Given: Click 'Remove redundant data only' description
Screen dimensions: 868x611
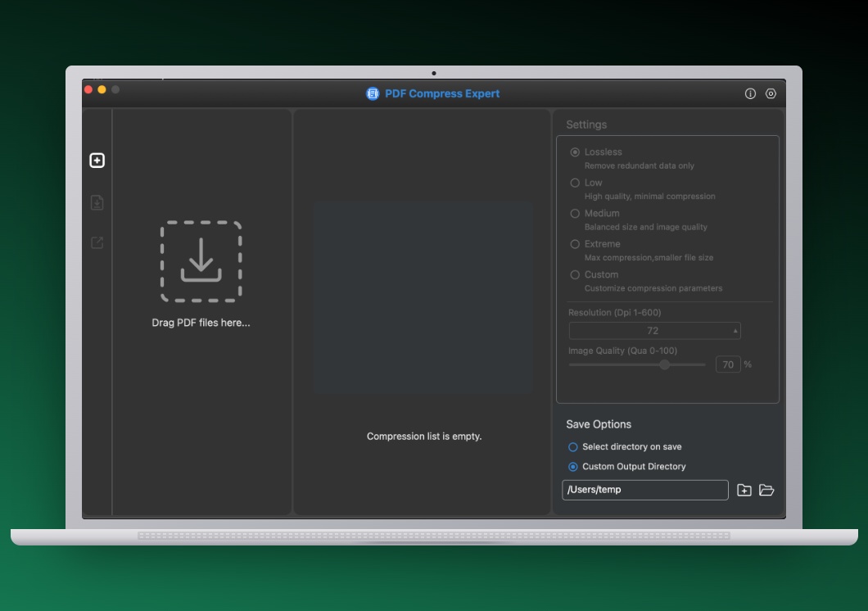Looking at the screenshot, I should pos(640,165).
